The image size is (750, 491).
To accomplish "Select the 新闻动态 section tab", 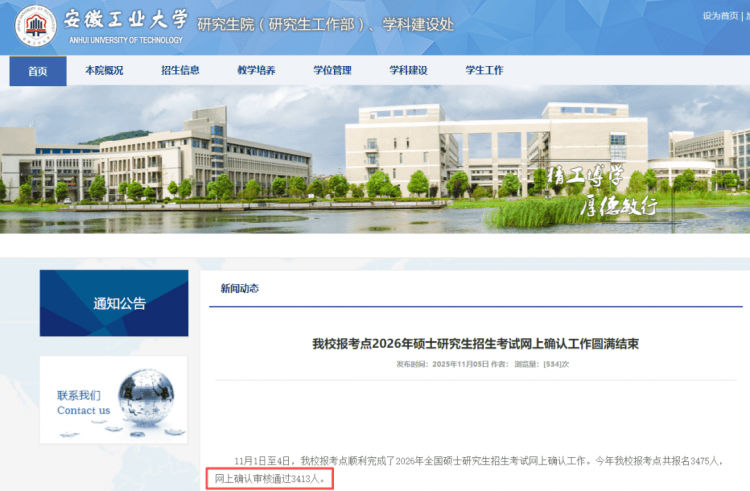I will click(x=240, y=288).
